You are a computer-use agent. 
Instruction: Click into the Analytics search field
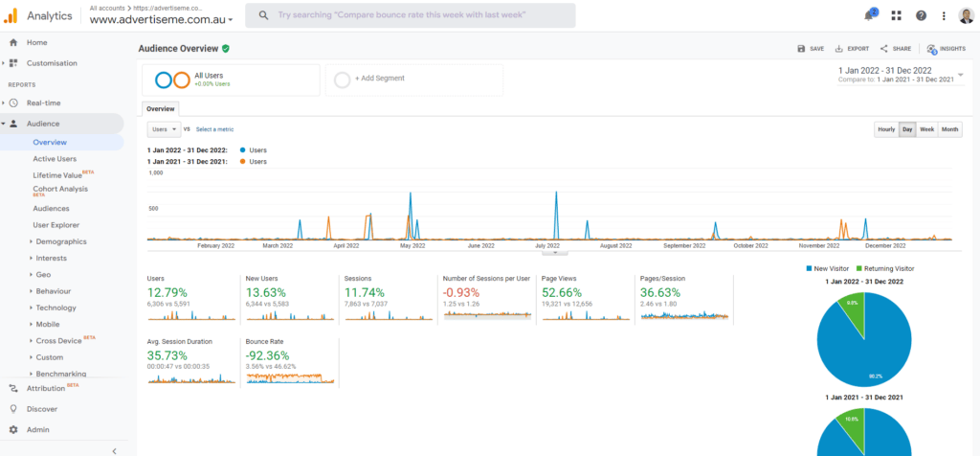click(410, 15)
